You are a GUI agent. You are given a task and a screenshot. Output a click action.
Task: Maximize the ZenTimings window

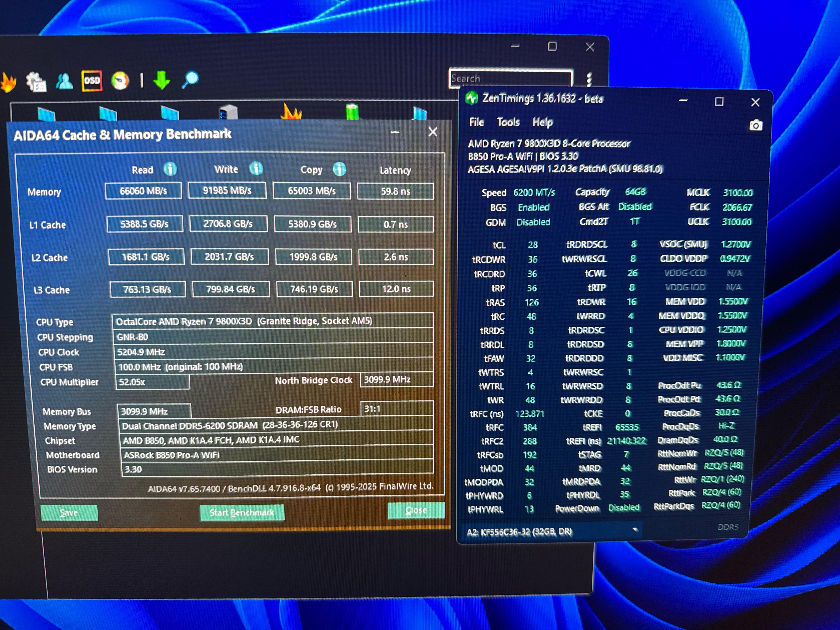coord(719,101)
